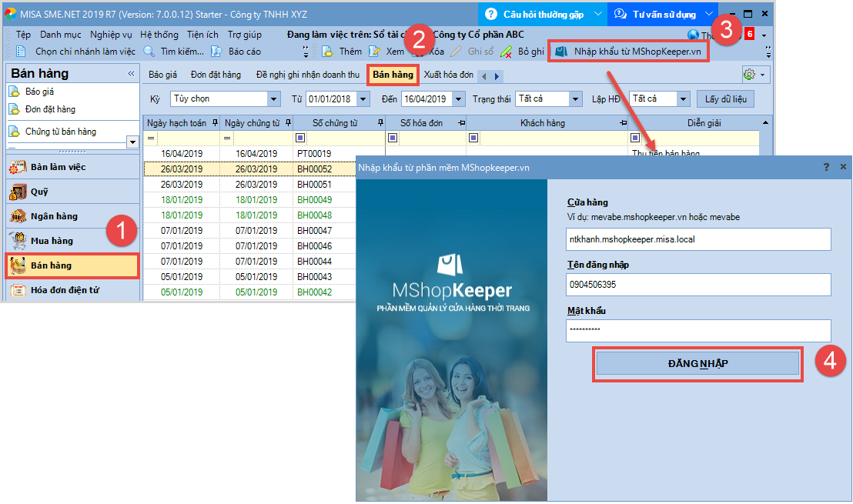
Task: Click the Tên đăng nhập username field
Action: click(698, 285)
